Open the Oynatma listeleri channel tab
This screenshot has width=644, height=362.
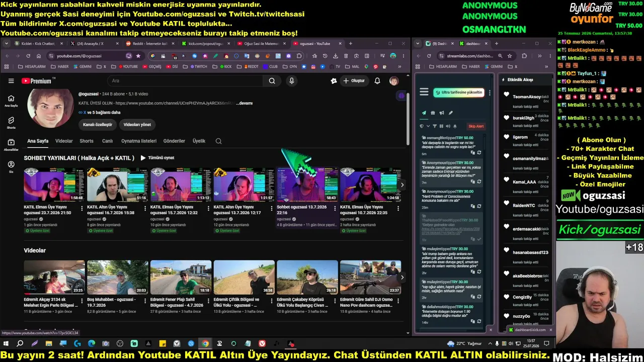pos(139,141)
